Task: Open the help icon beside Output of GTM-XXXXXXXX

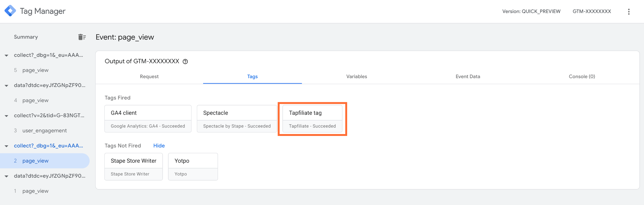Action: click(185, 62)
